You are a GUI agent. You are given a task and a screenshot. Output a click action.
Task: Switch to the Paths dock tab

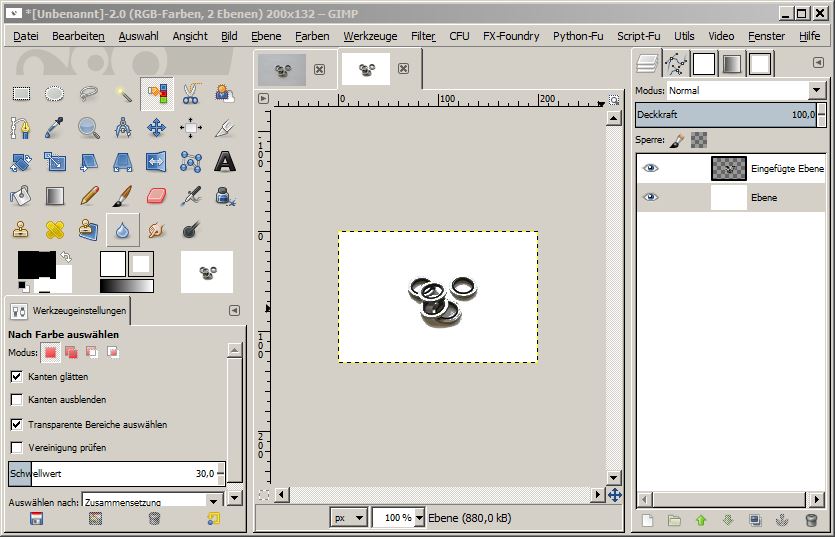tap(677, 64)
